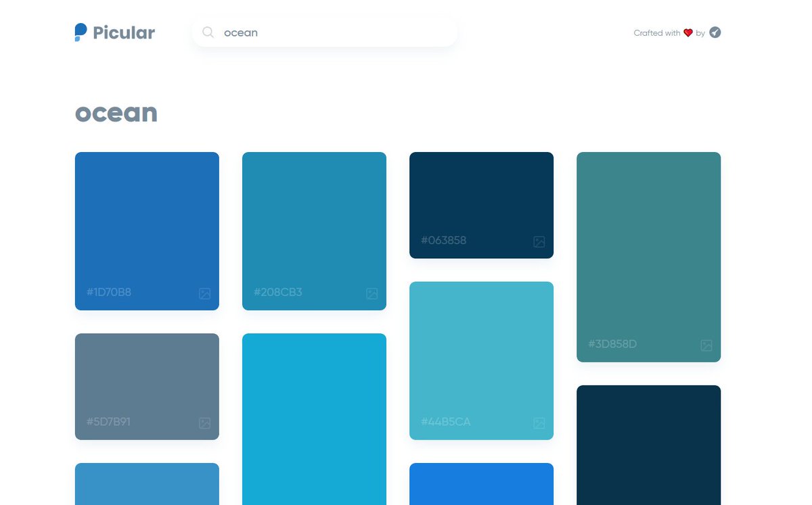Select the dark navy #063858 swatch
This screenshot has height=505, width=812.
(481, 205)
